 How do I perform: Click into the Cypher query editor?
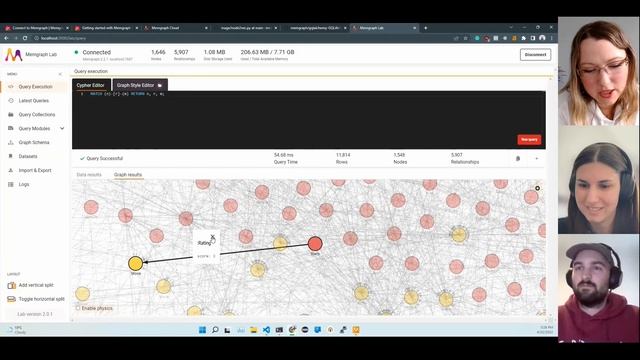(x=309, y=120)
